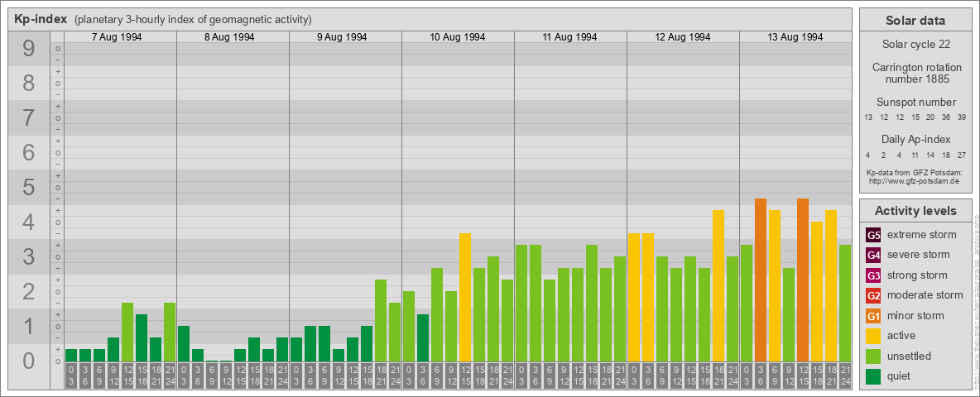Image resolution: width=980 pixels, height=397 pixels.
Task: Click the 12 Aug 1994 date header
Action: pos(683,37)
